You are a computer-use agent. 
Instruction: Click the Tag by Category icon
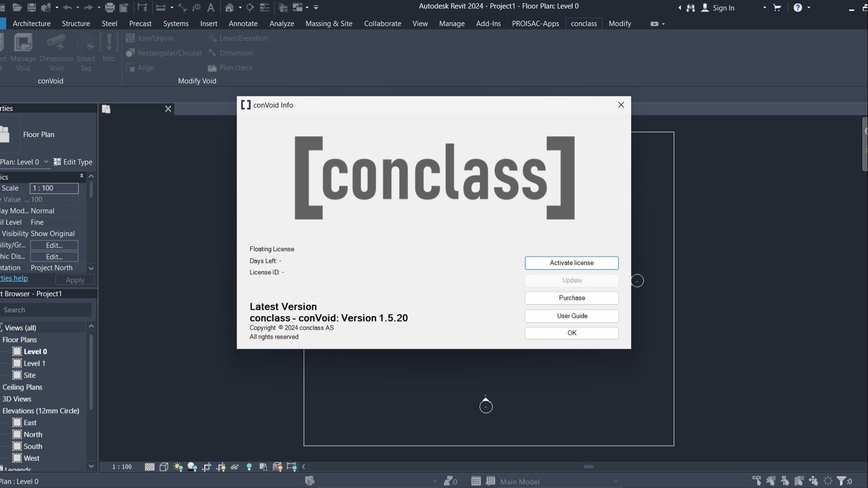[196, 8]
